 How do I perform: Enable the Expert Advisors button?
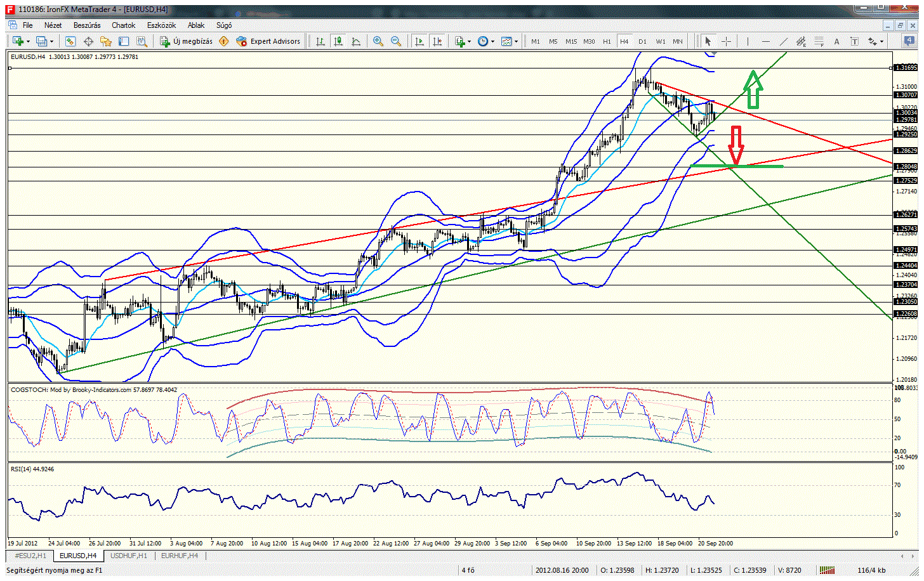[x=268, y=41]
